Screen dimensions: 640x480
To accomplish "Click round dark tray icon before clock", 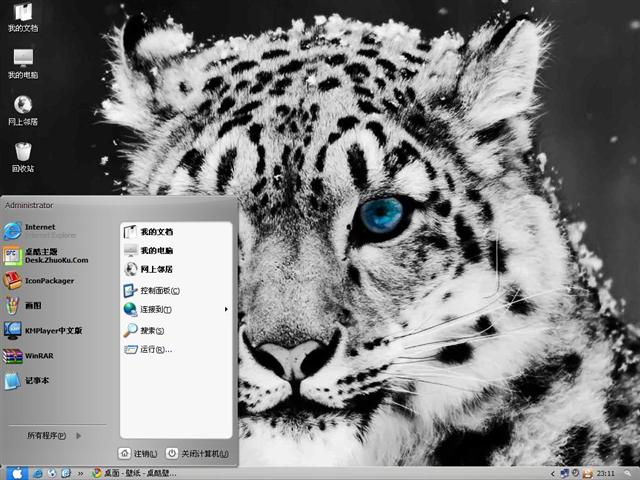I will (x=576, y=473).
